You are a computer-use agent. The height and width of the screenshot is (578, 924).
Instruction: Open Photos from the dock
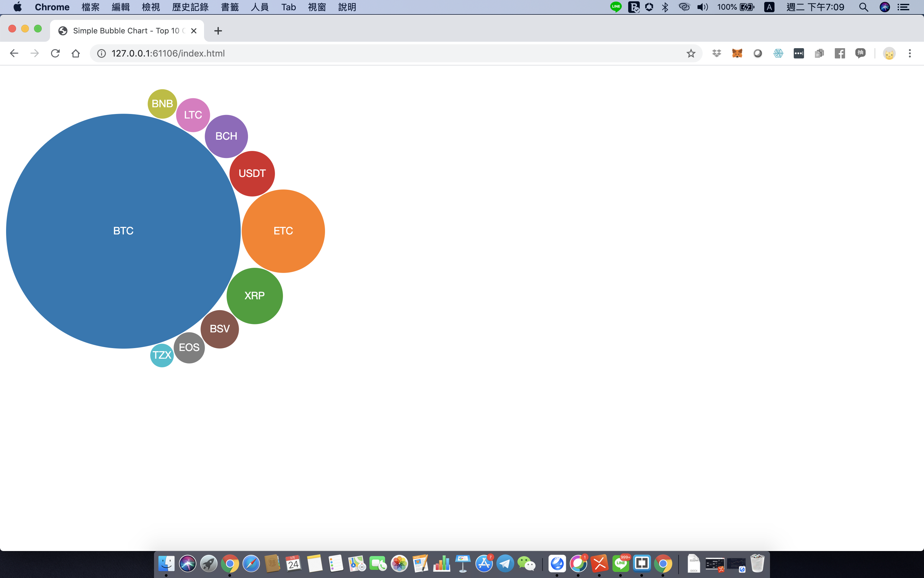click(x=399, y=564)
